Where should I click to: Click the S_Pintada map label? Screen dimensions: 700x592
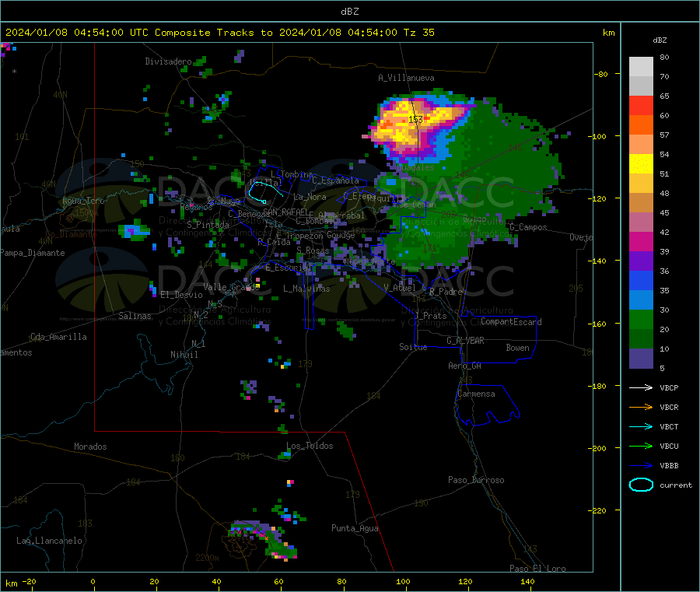[208, 225]
